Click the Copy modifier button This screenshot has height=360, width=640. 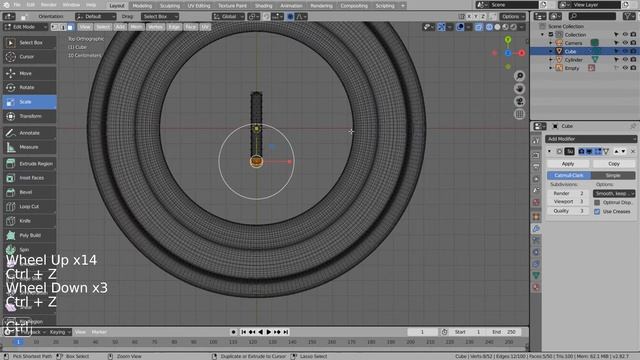point(613,164)
